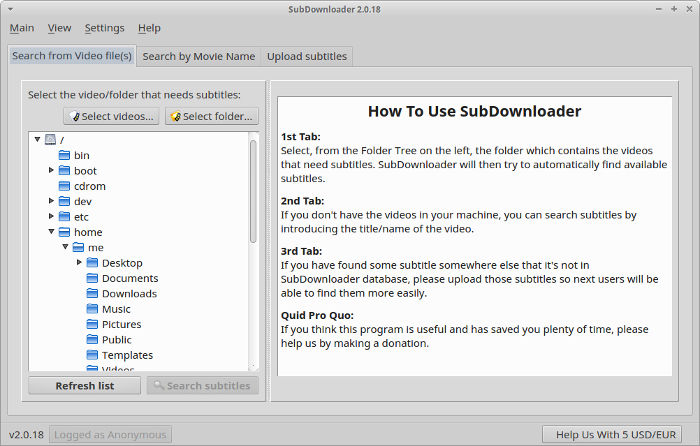700x446 pixels.
Task: Expand the boot folder arrow
Action: [x=51, y=170]
